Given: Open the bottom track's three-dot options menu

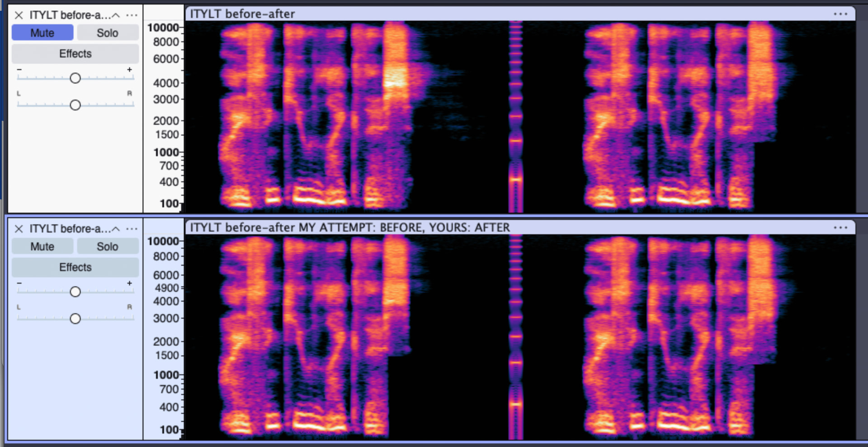Looking at the screenshot, I should (132, 229).
